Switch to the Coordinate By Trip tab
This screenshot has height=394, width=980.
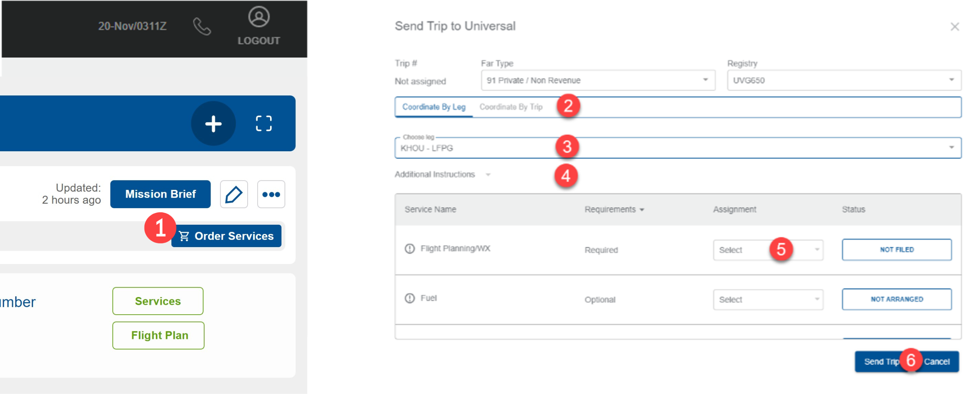coord(511,107)
